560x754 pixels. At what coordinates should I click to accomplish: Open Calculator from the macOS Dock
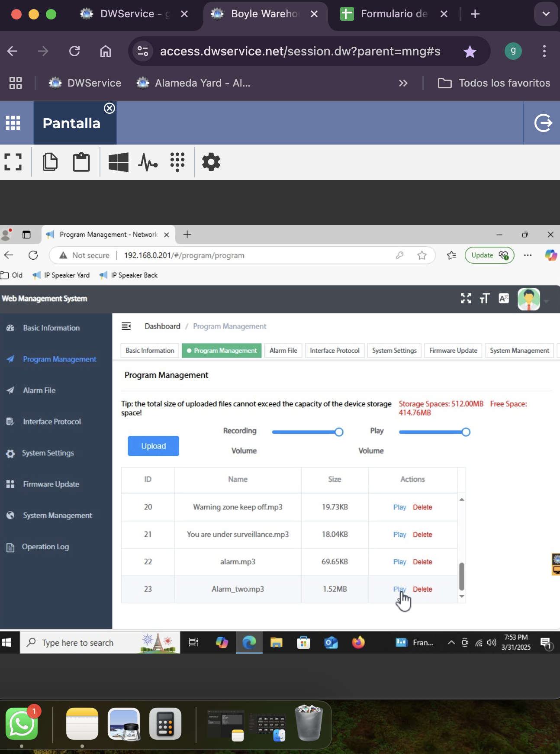[165, 724]
